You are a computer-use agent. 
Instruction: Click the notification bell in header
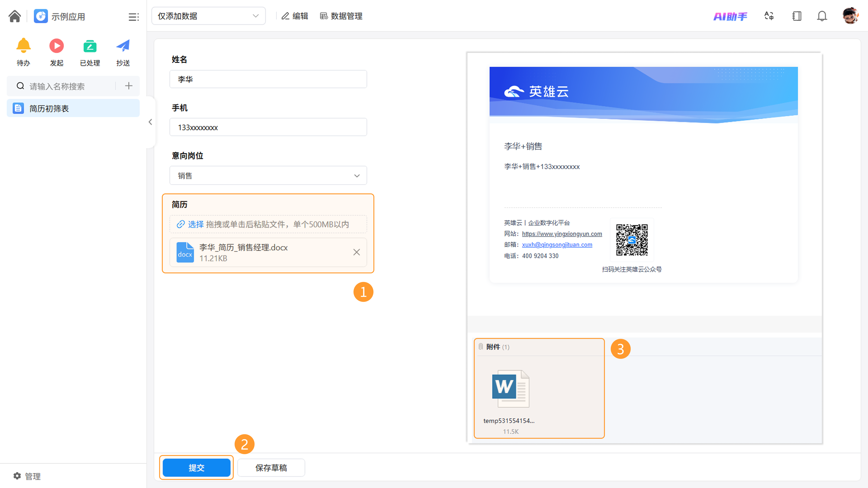822,16
